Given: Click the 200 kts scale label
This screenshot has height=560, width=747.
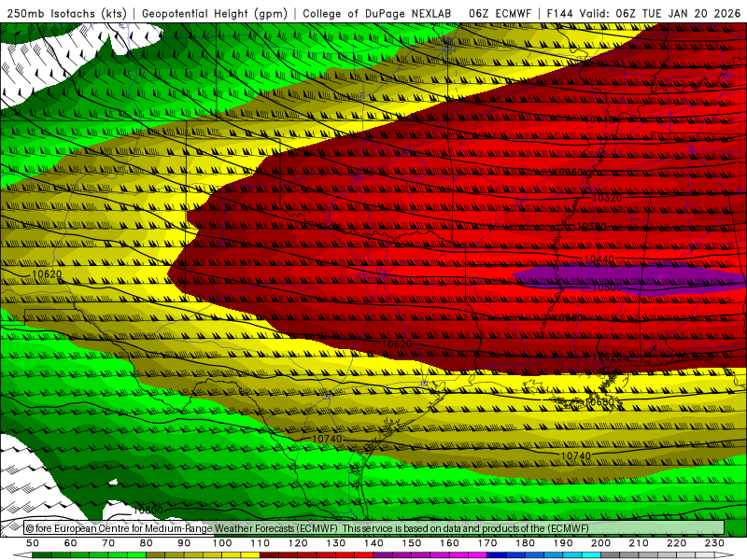Looking at the screenshot, I should (600, 543).
